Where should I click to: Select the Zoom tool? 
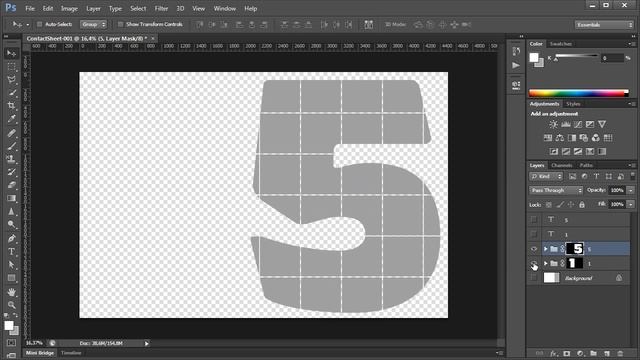click(11, 305)
